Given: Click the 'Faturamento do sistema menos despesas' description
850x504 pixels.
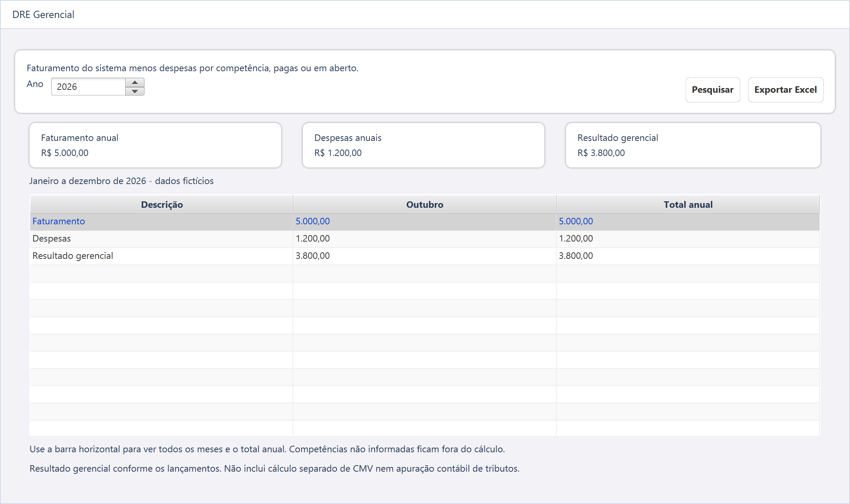Looking at the screenshot, I should point(193,68).
